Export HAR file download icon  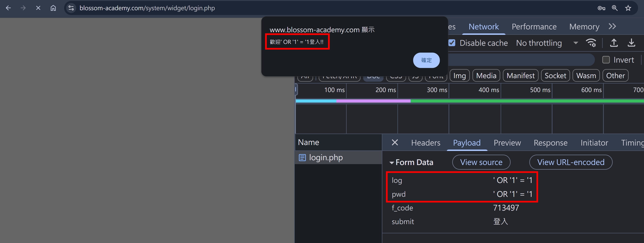[632, 43]
